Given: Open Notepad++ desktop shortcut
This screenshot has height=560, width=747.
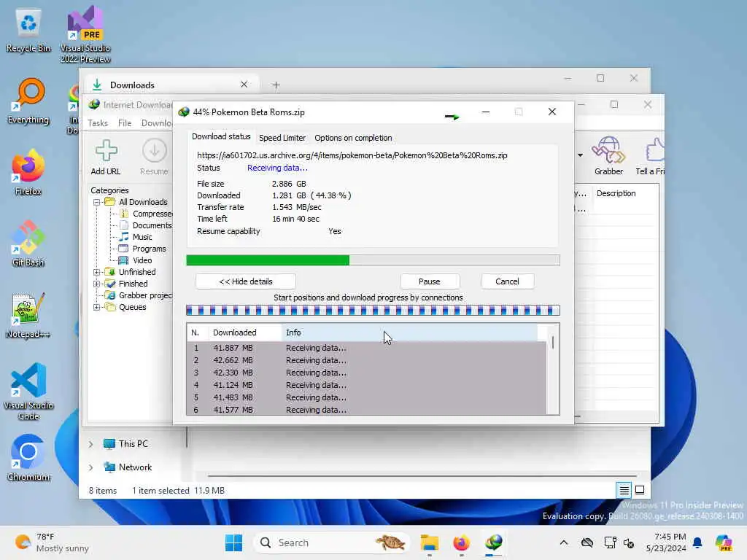Looking at the screenshot, I should [28, 315].
